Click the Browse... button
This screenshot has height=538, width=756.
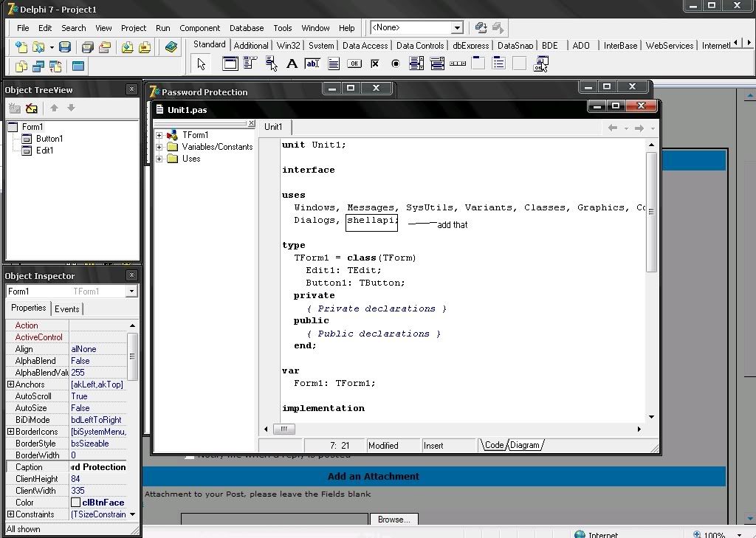pos(394,520)
